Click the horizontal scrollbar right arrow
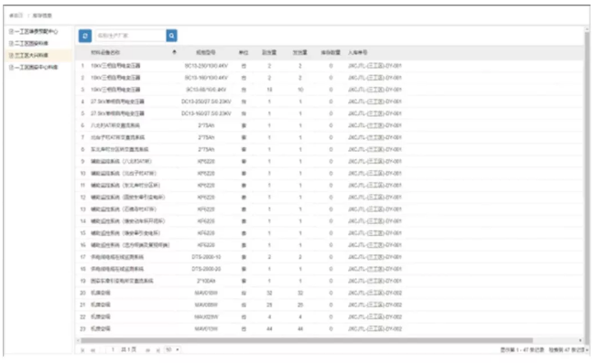Viewport: 597px width, 364px height. [x=581, y=340]
